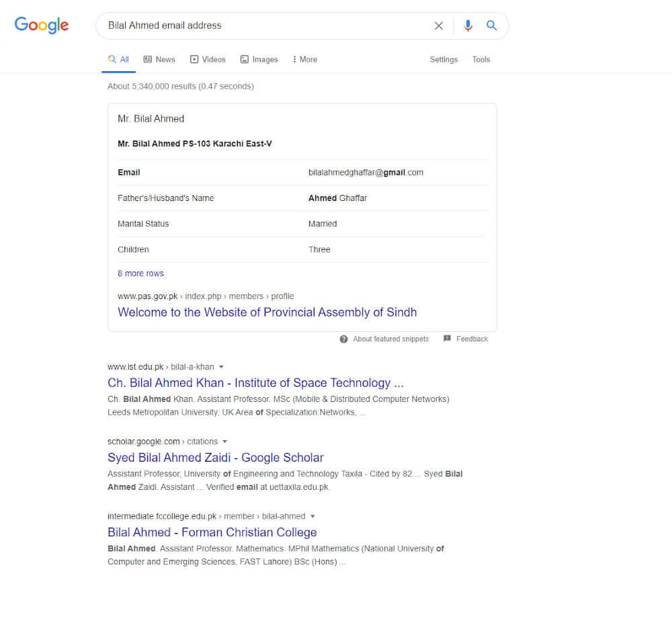This screenshot has width=672, height=625.
Task: Open the Ch. Bilal Ahmed Khan result
Action: coord(255,383)
